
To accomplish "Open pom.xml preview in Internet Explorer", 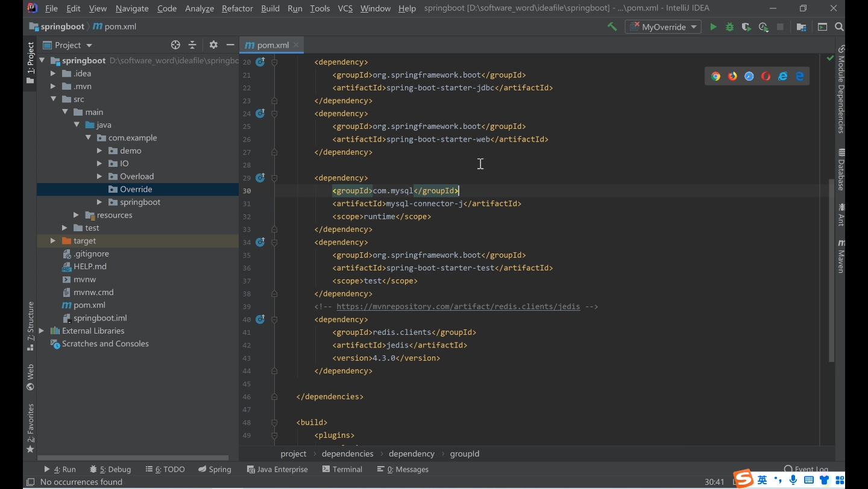I will [x=783, y=76].
